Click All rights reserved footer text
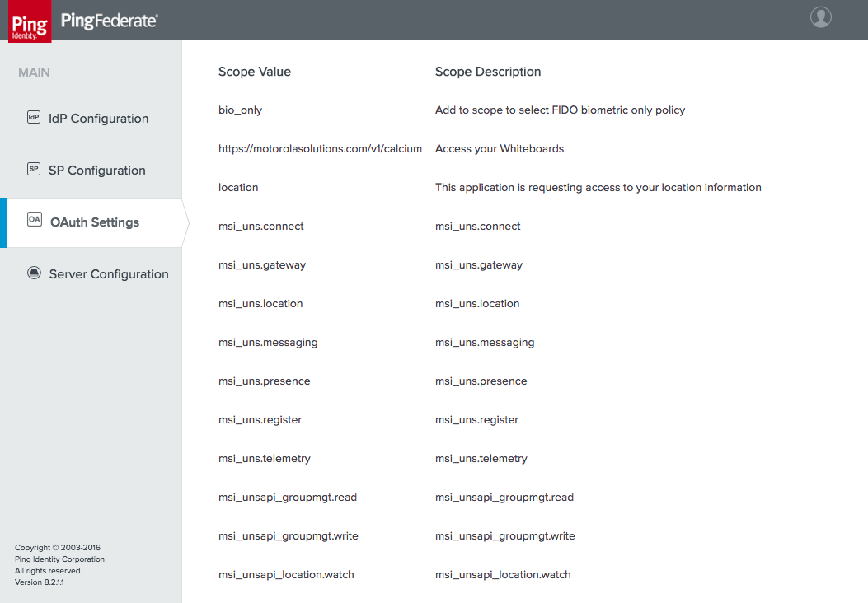Viewport: 868px width, 603px height. point(47,571)
